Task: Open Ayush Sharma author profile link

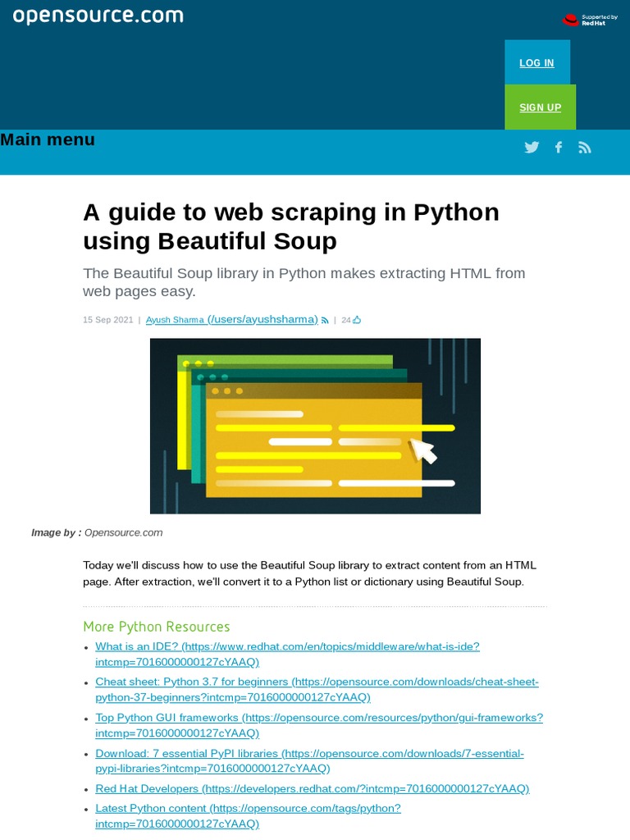Action: (232, 319)
